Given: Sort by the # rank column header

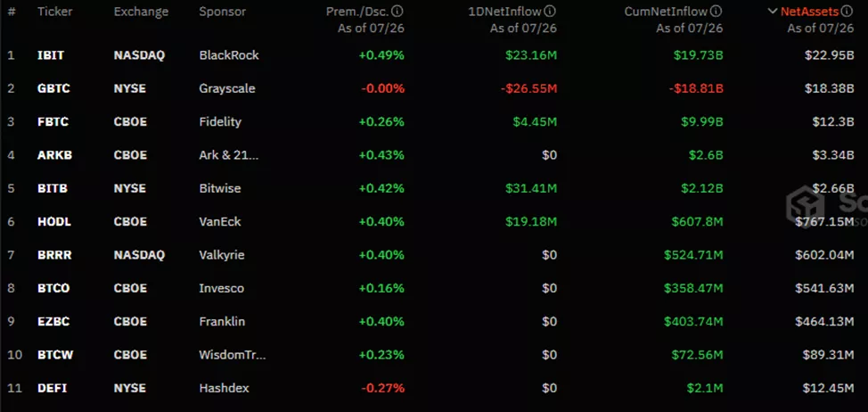Looking at the screenshot, I should 12,12.
